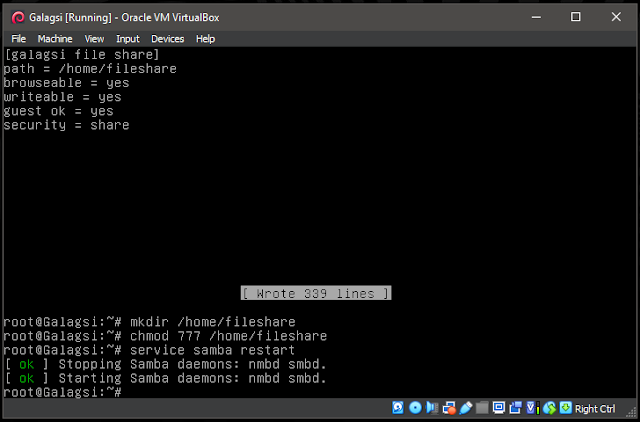Image resolution: width=640 pixels, height=422 pixels.
Task: Open the Devices menu
Action: point(168,39)
